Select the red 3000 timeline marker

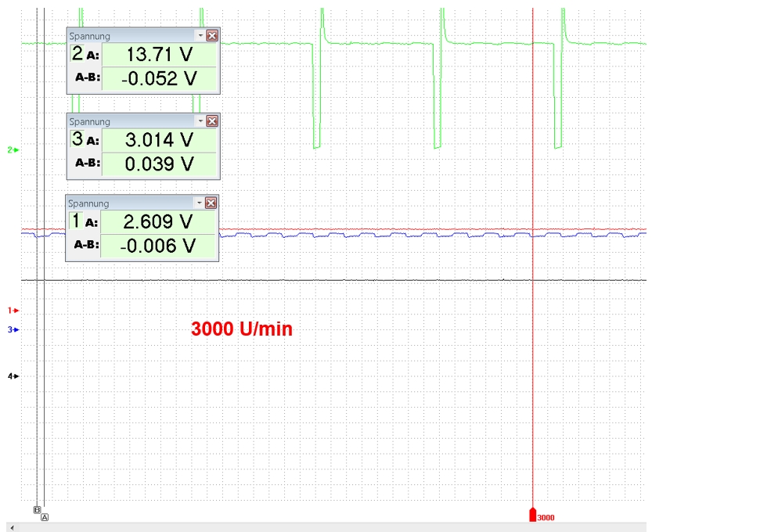(x=533, y=515)
